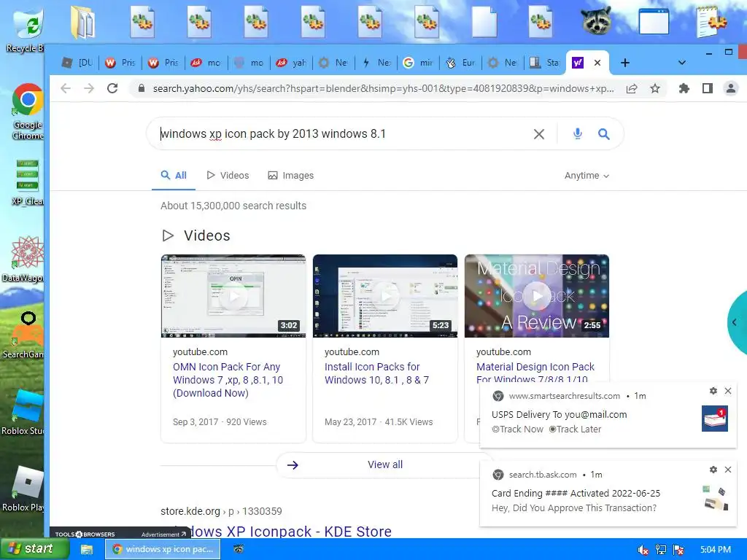The image size is (747, 560).
Task: Select the All results tab
Action: click(x=174, y=175)
